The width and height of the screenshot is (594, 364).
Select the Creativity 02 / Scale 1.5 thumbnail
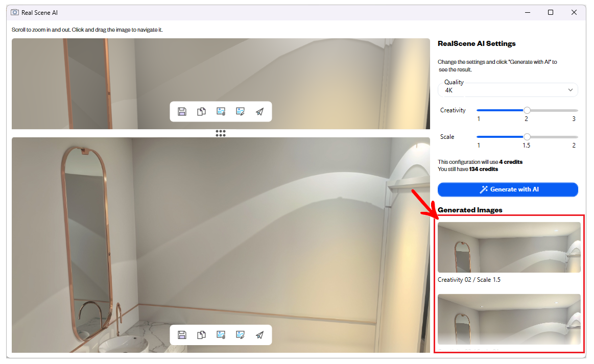(x=509, y=247)
